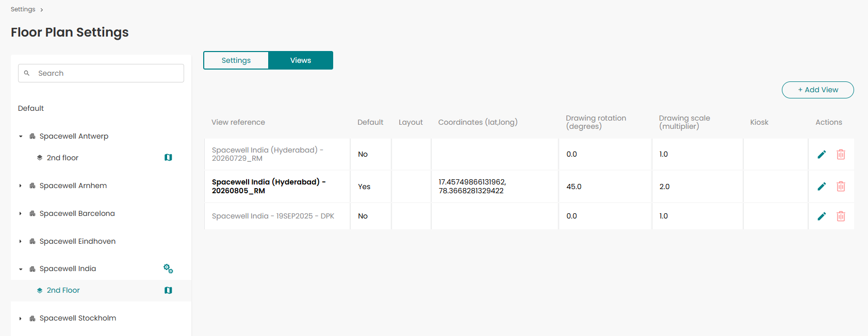Focus the Search input field

coord(101,73)
